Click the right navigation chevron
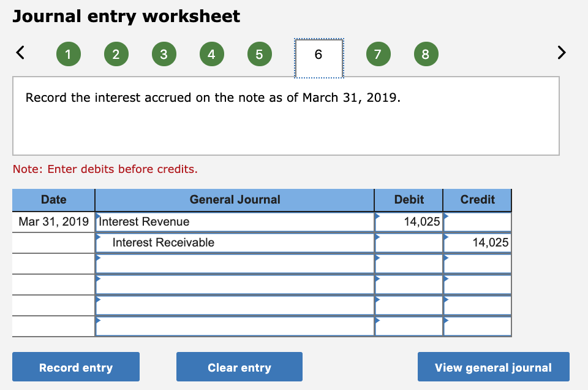 tap(561, 53)
